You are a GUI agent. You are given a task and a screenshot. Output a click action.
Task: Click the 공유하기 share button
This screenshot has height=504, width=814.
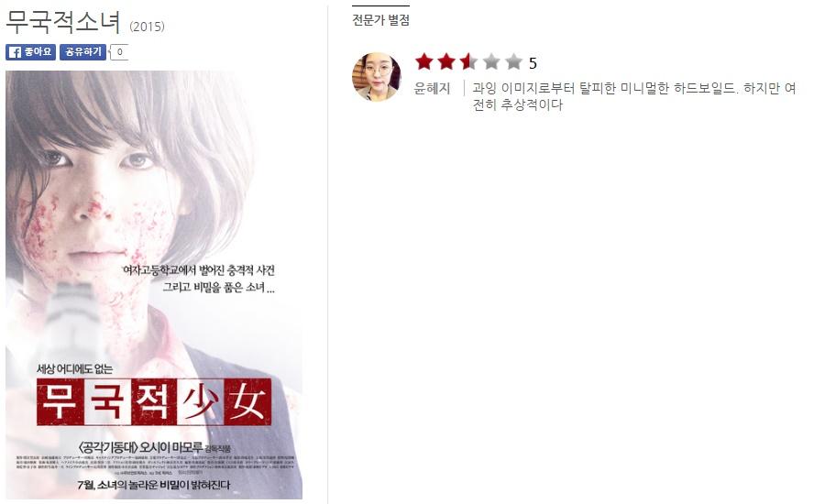(x=82, y=52)
